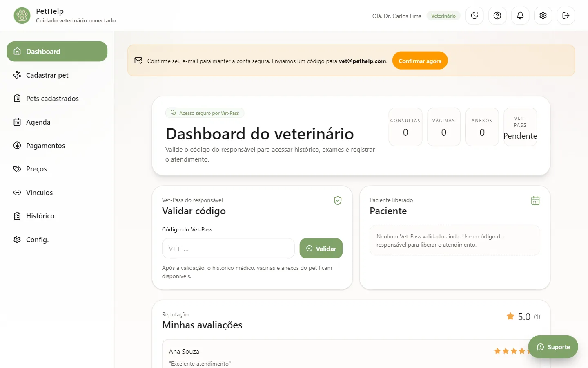
Task: Toggle dark mode moon icon
Action: coord(474,16)
